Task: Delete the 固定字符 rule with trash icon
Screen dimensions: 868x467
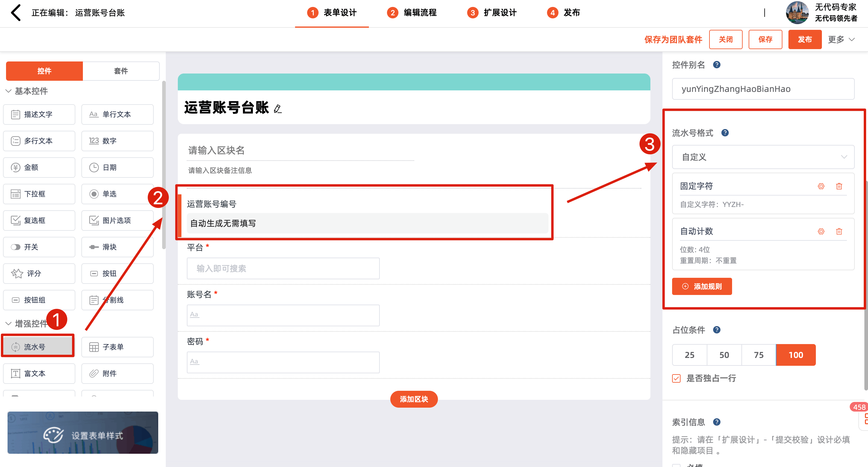Action: click(x=839, y=186)
